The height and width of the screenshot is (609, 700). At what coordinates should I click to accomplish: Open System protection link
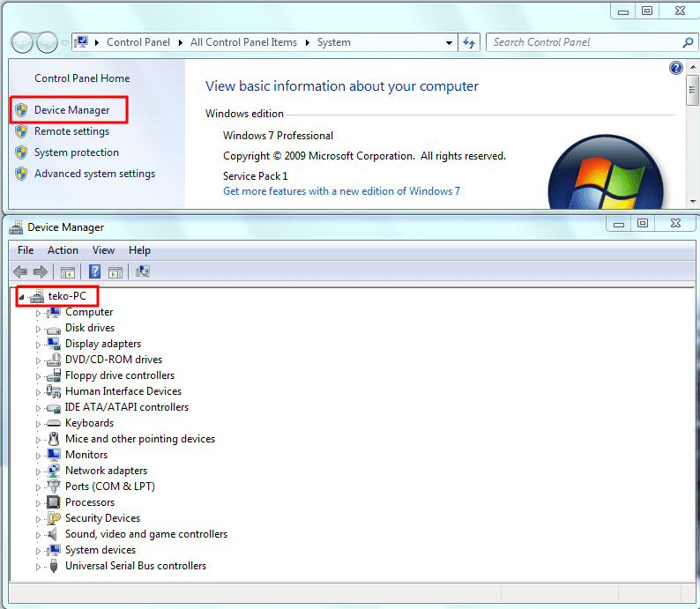[x=77, y=152]
